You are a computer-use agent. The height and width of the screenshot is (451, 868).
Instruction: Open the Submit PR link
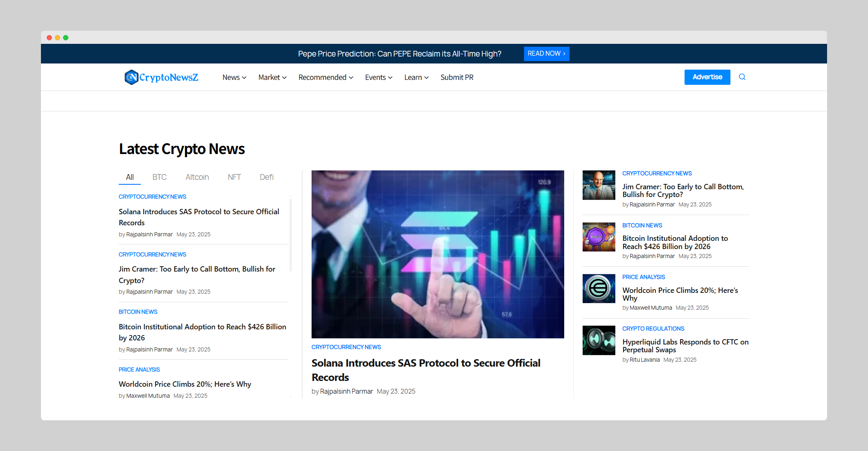point(457,77)
